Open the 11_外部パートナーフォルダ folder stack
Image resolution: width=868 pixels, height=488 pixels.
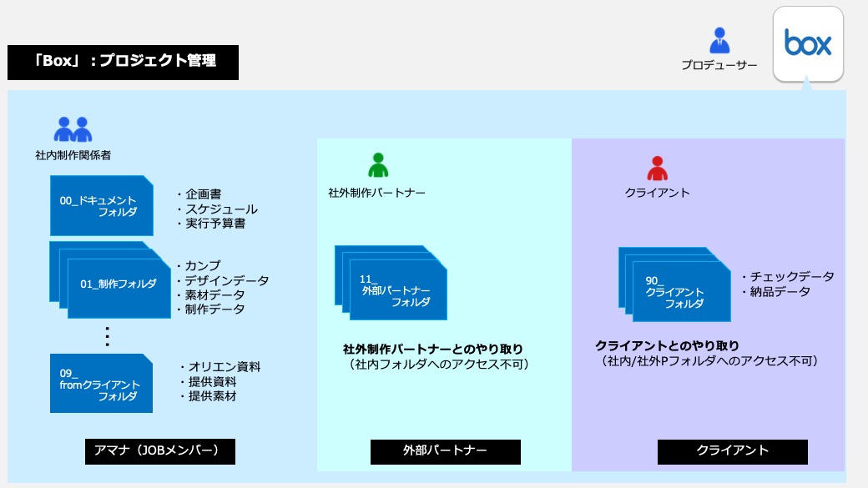pos(391,283)
